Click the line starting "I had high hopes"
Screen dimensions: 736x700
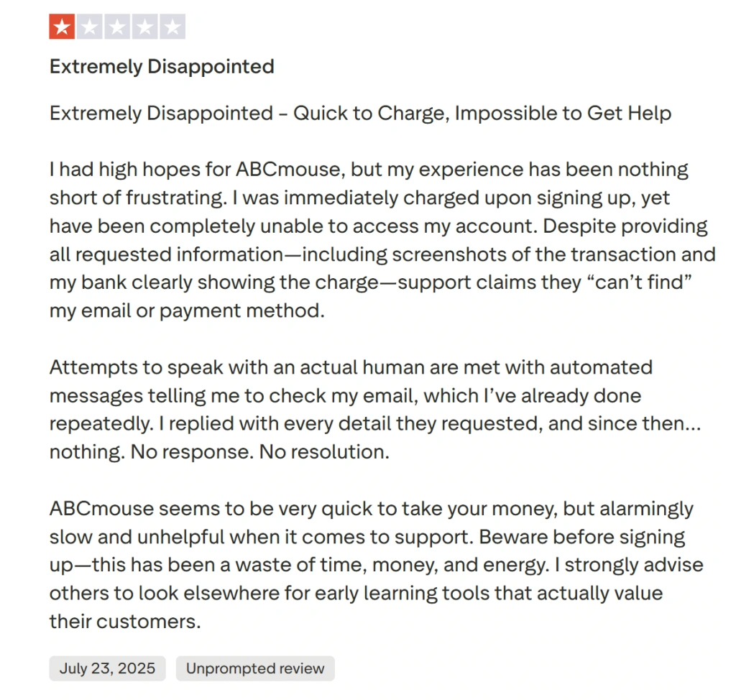click(x=369, y=170)
